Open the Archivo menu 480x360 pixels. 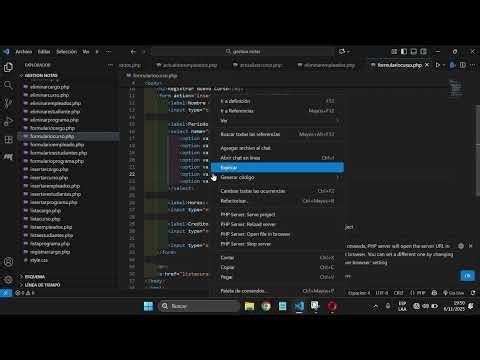tap(24, 52)
